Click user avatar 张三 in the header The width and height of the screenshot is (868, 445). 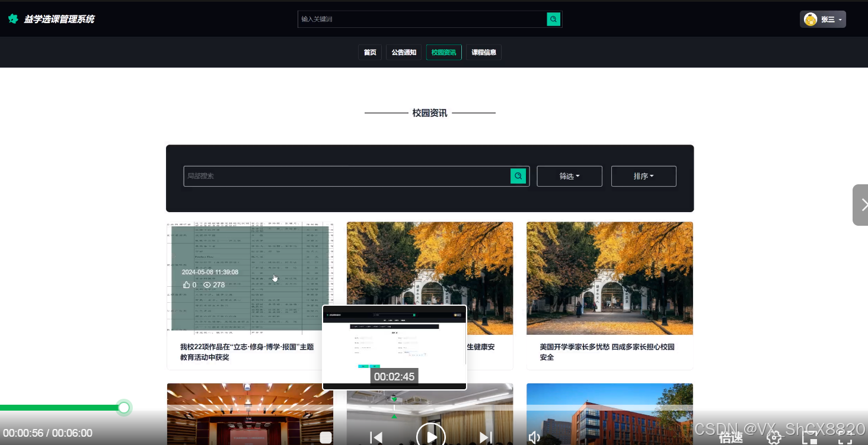pos(810,20)
